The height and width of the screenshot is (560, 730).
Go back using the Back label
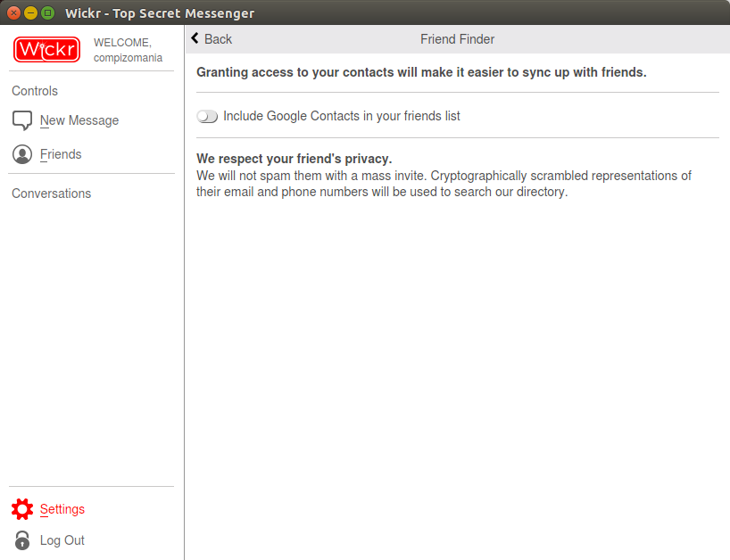coord(219,39)
